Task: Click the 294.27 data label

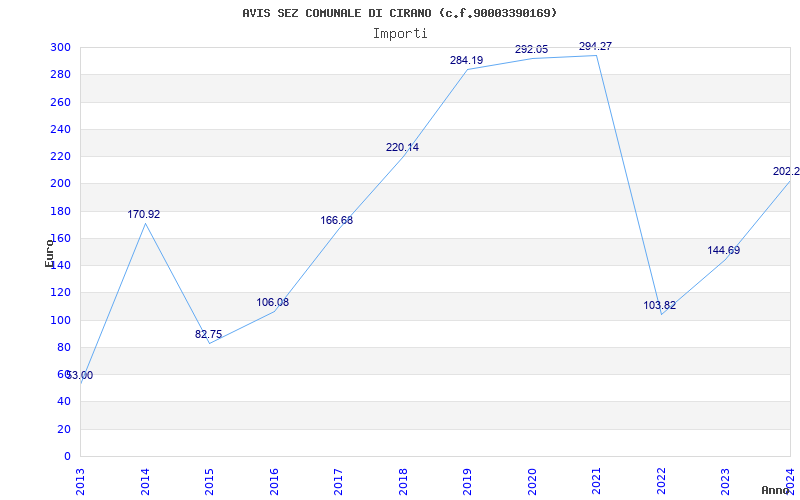Action: (595, 46)
